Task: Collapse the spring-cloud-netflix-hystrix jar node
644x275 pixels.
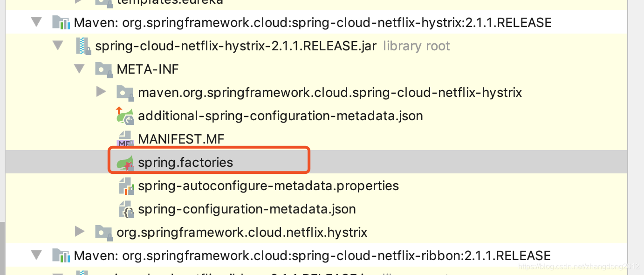Action: click(x=58, y=45)
